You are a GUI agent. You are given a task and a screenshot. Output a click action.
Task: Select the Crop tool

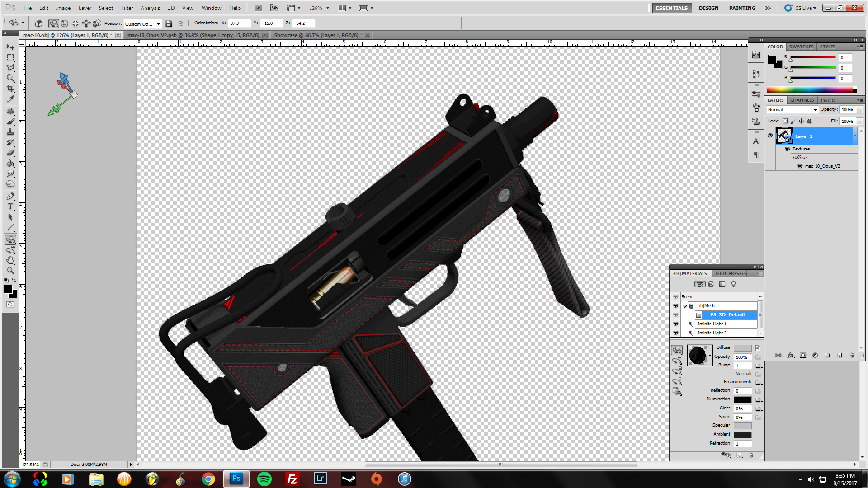pos(10,89)
